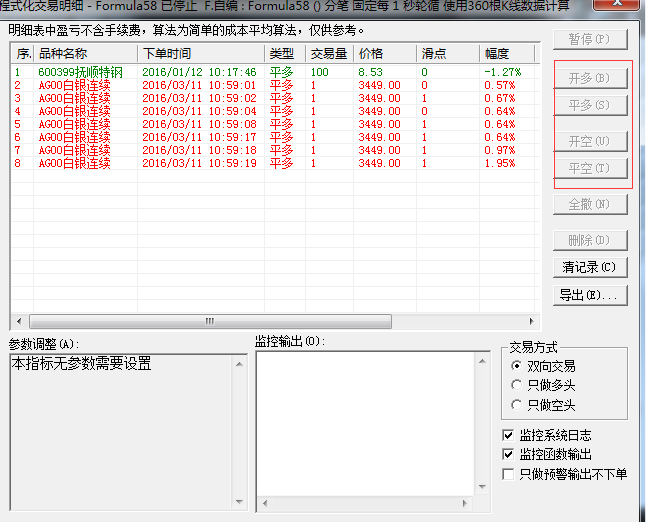646x522 pixels.
Task: Sort by the 下单时间 column header
Action: point(201,54)
